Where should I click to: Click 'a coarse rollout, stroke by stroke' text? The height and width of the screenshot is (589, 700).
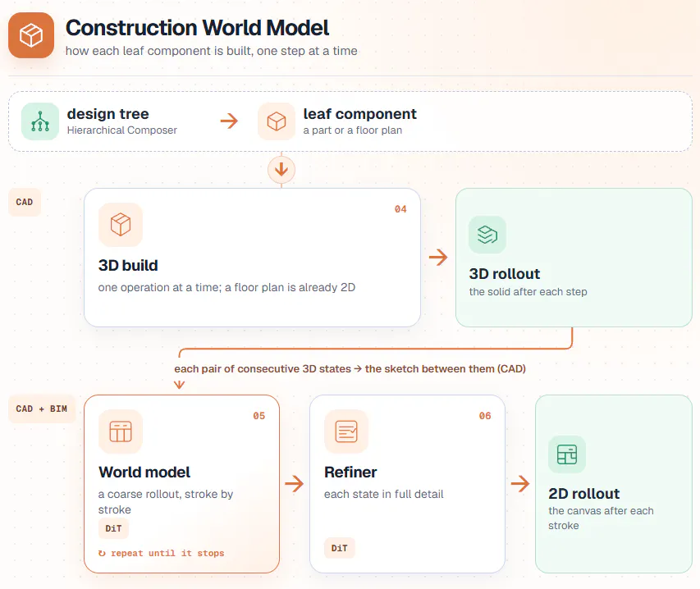(x=166, y=502)
